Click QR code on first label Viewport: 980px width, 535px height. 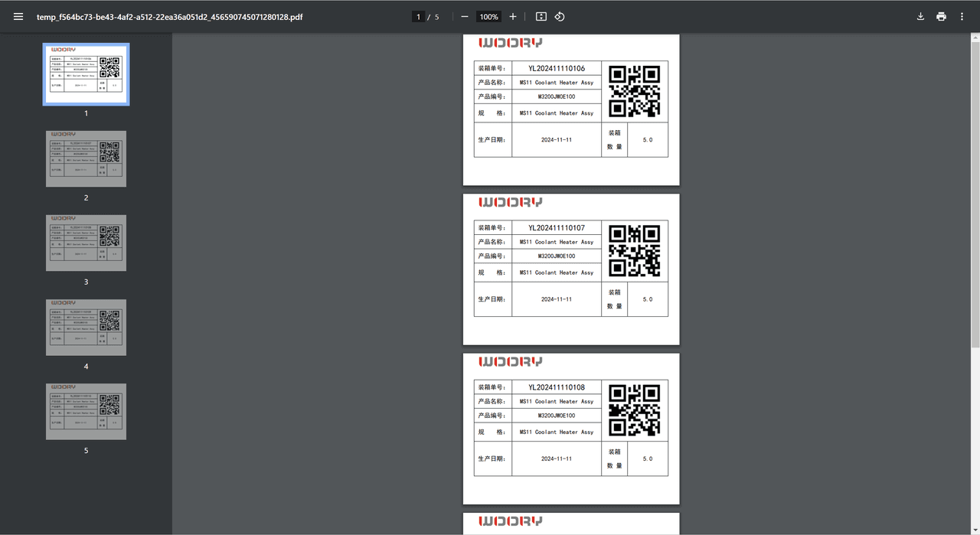634,91
